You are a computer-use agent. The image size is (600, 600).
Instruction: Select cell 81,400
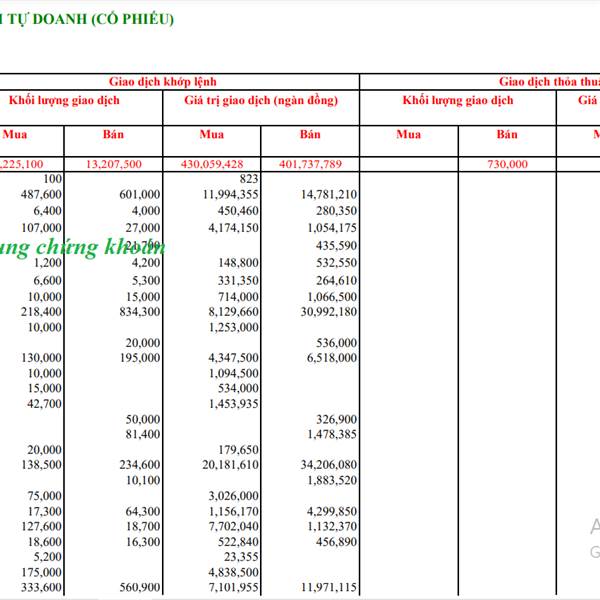pyautogui.click(x=143, y=434)
